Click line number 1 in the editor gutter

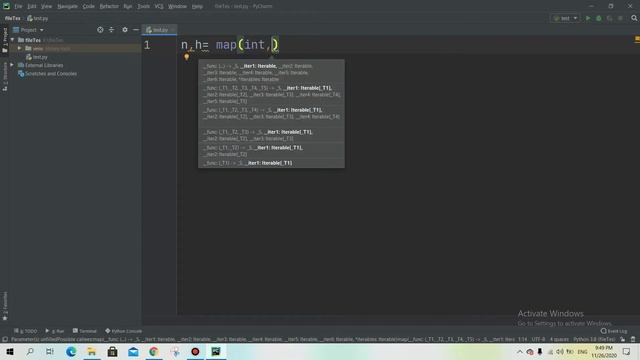147,45
